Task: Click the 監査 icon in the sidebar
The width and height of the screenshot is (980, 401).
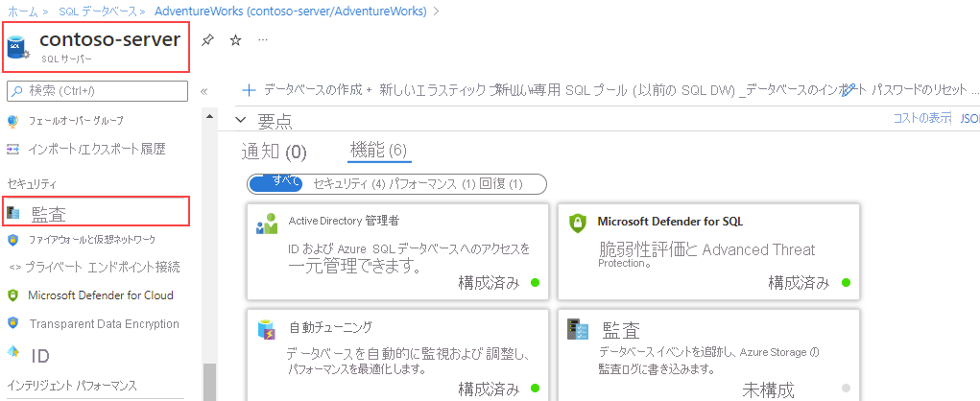Action: (x=13, y=213)
